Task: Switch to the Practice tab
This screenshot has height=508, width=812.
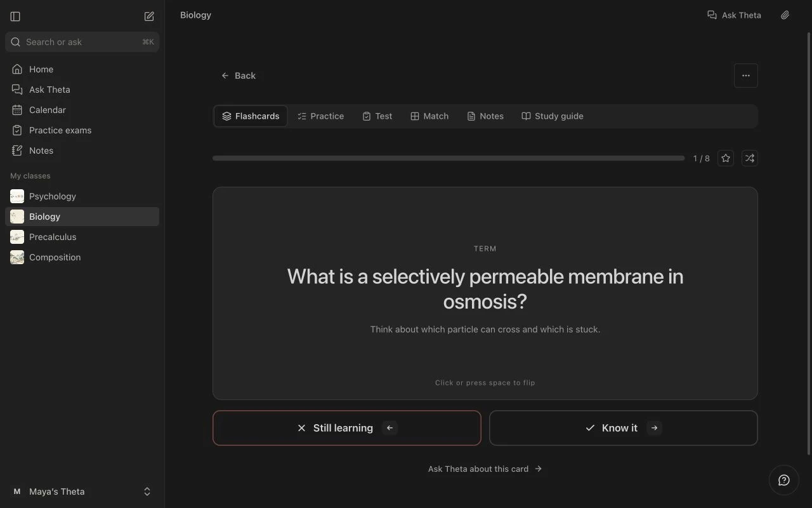Action: point(320,116)
